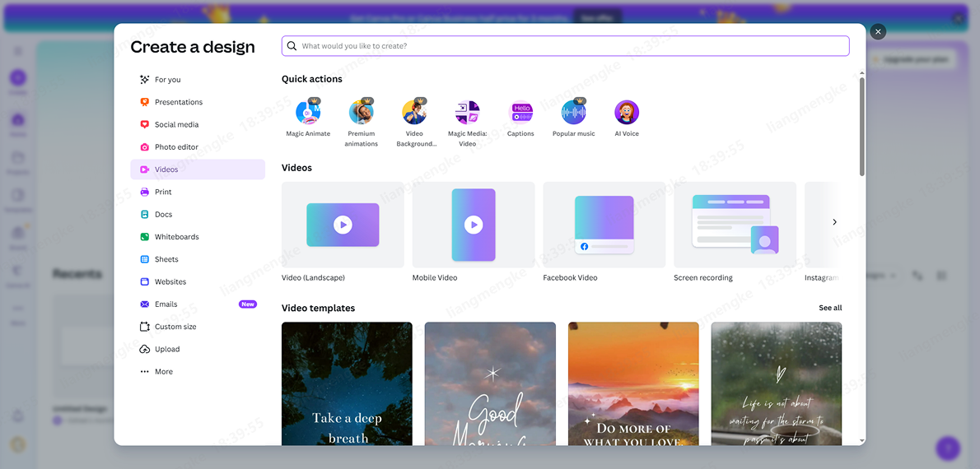
Task: Show next video types with arrow
Action: [834, 221]
